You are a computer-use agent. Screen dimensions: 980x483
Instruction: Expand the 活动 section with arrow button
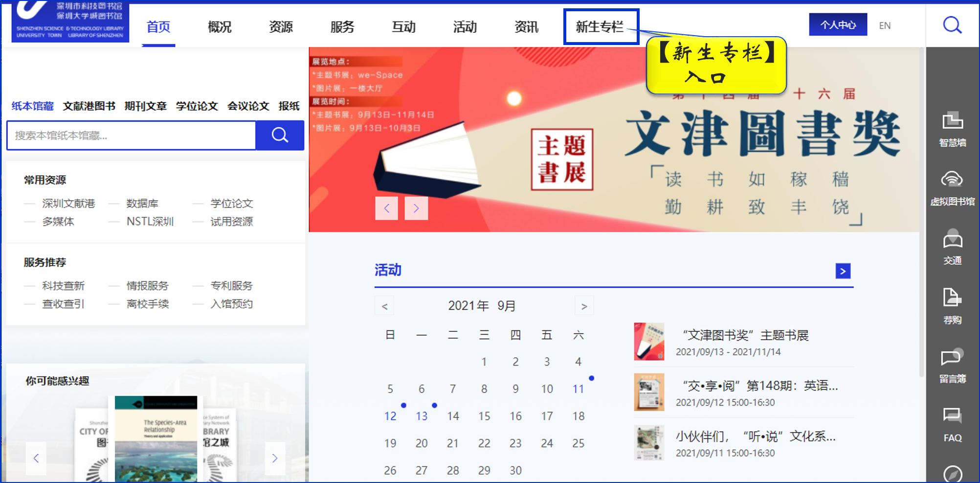point(843,271)
